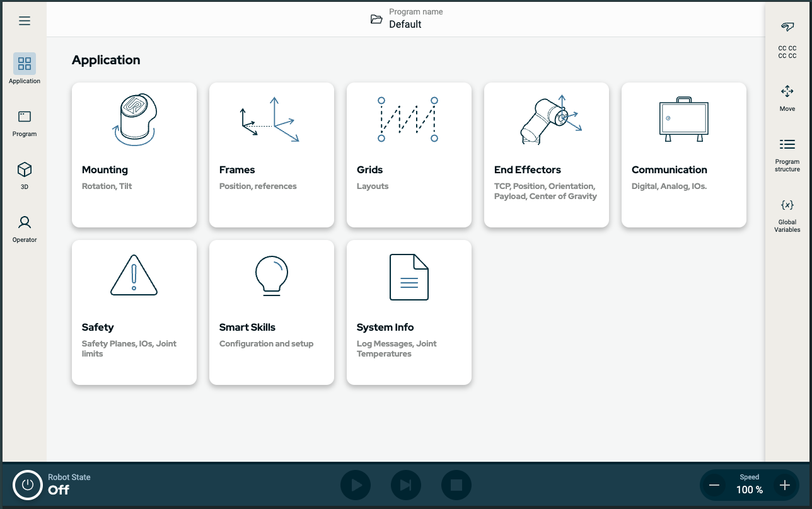Open the Safety settings card

tap(134, 312)
